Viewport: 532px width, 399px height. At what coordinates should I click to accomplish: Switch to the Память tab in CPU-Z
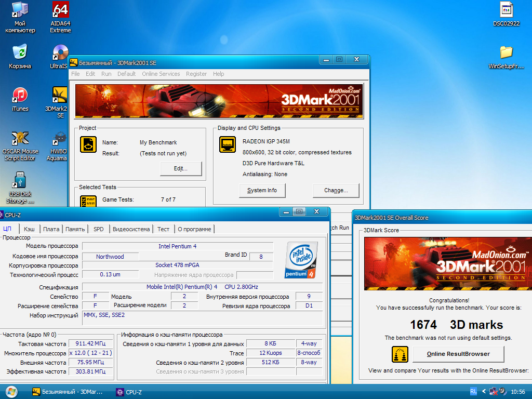75,229
